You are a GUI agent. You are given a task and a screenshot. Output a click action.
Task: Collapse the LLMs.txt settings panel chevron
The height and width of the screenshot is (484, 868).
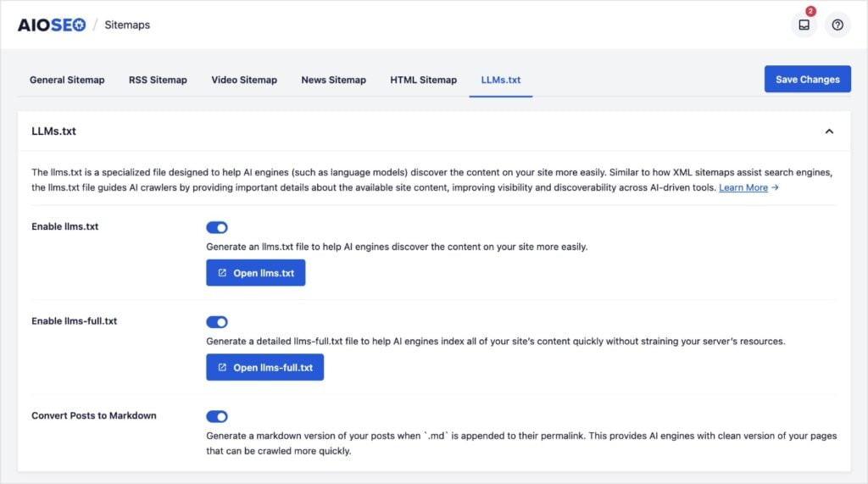coord(829,131)
